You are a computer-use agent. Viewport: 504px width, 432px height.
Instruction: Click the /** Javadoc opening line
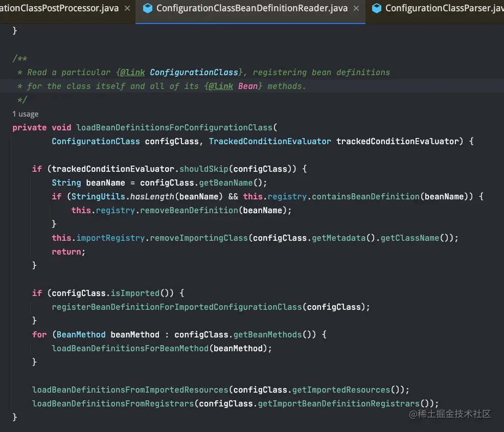coord(19,58)
